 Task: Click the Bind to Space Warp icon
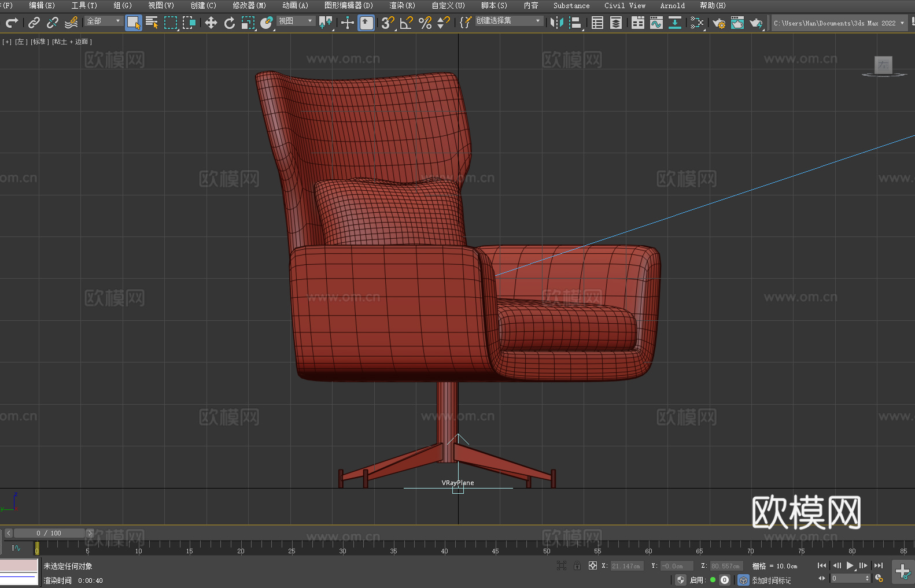[71, 23]
